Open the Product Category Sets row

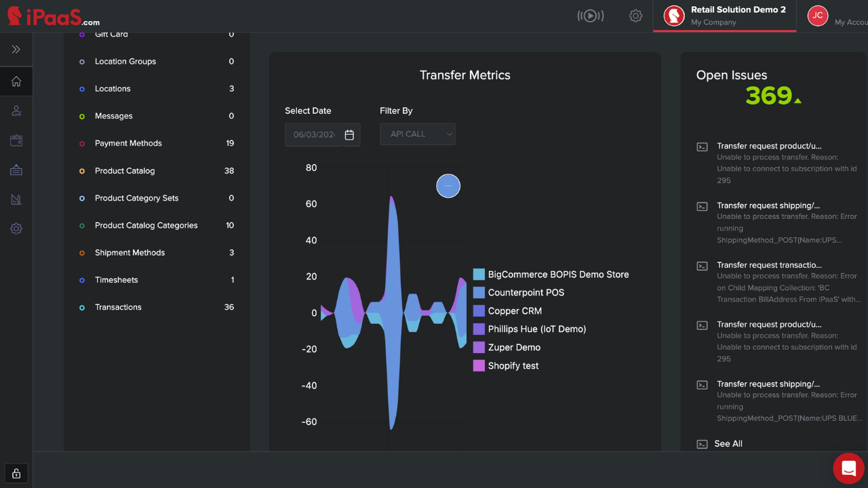coord(157,198)
